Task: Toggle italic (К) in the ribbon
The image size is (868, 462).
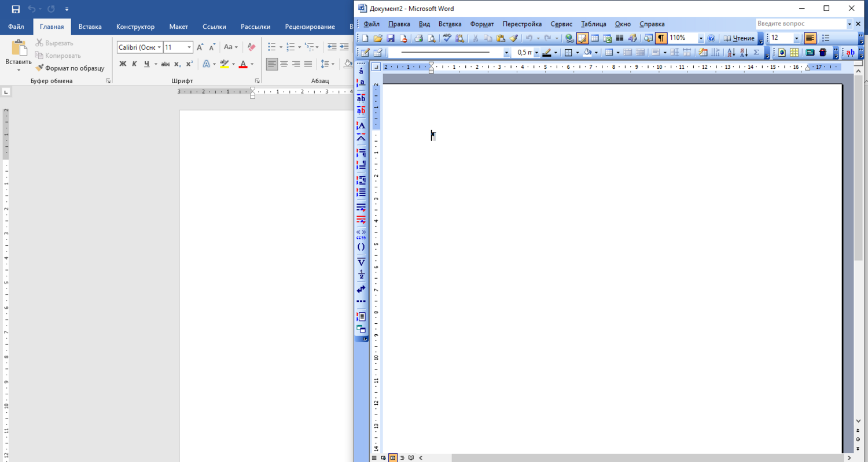Action: 134,64
